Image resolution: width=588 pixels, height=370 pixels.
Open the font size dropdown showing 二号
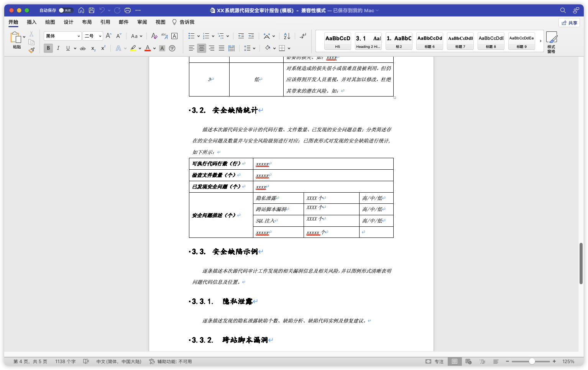point(93,36)
